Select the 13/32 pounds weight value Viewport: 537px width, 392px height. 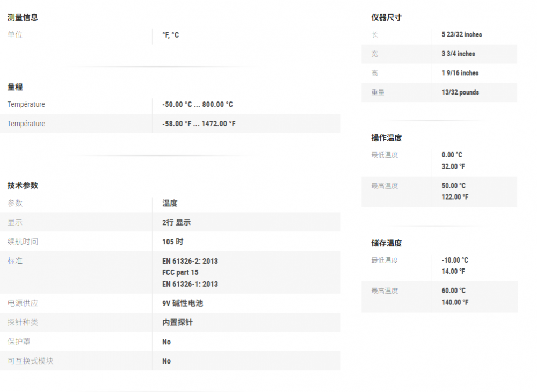coord(460,92)
